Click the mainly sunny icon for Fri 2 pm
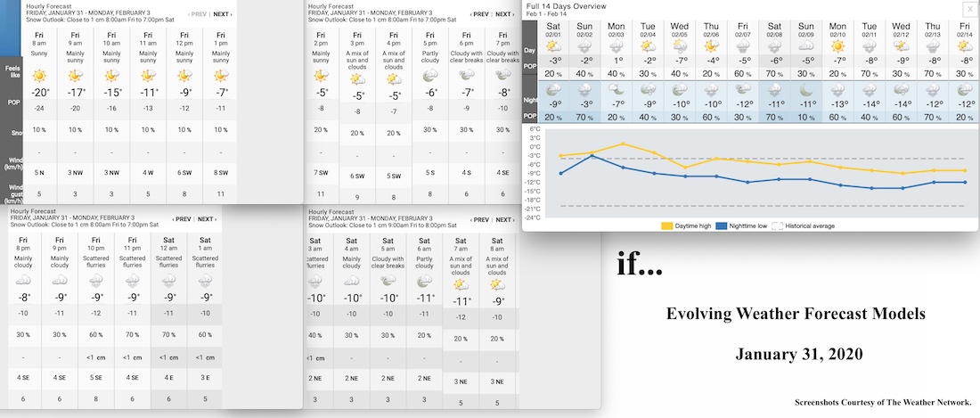Image resolution: width=980 pixels, height=418 pixels. point(321,77)
